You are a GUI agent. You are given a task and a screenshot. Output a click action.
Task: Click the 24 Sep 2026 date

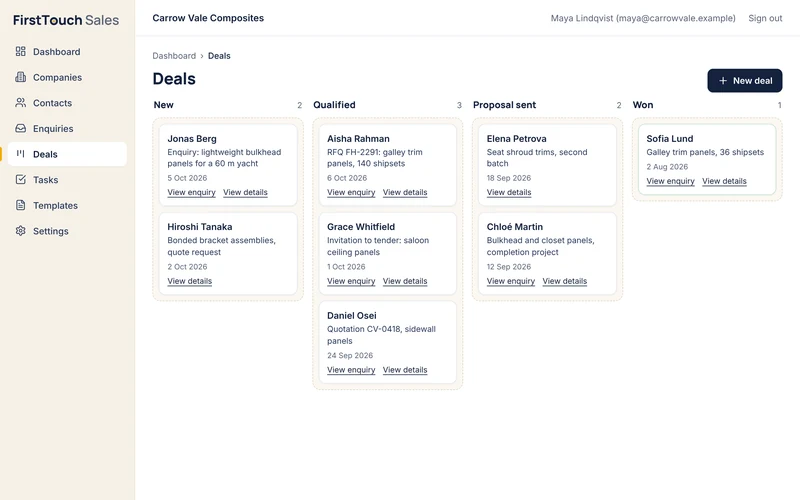coord(350,356)
